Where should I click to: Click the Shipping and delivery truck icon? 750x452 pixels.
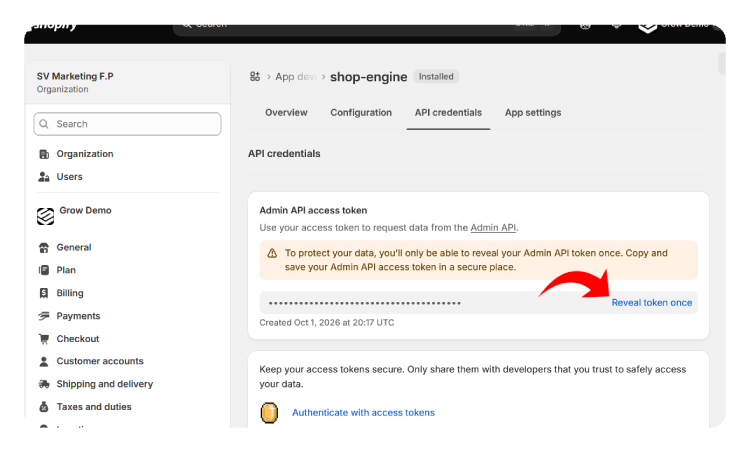[x=44, y=384]
